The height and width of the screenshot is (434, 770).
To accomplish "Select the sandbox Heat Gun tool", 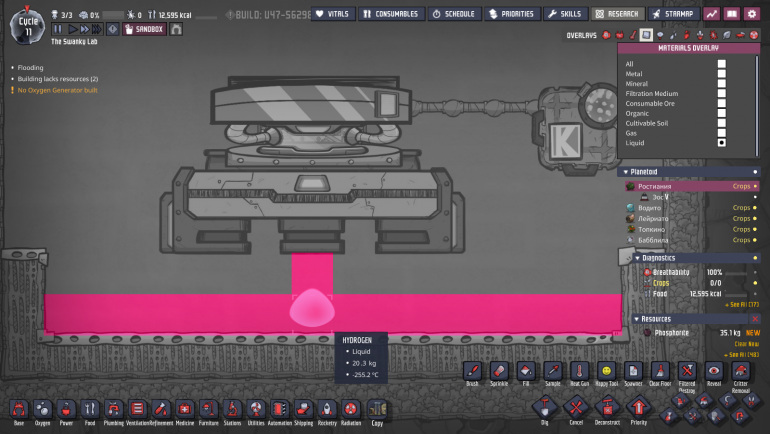I will (x=579, y=374).
